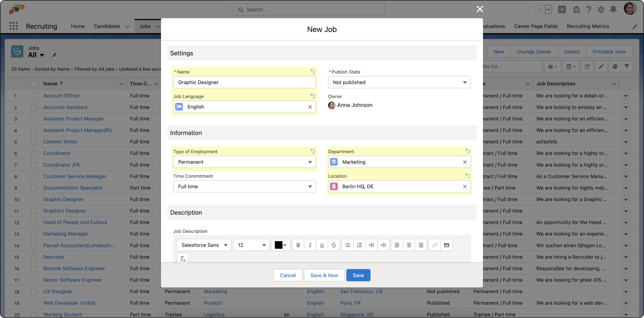
Task: Click the refresh list icon
Action: click(x=587, y=66)
